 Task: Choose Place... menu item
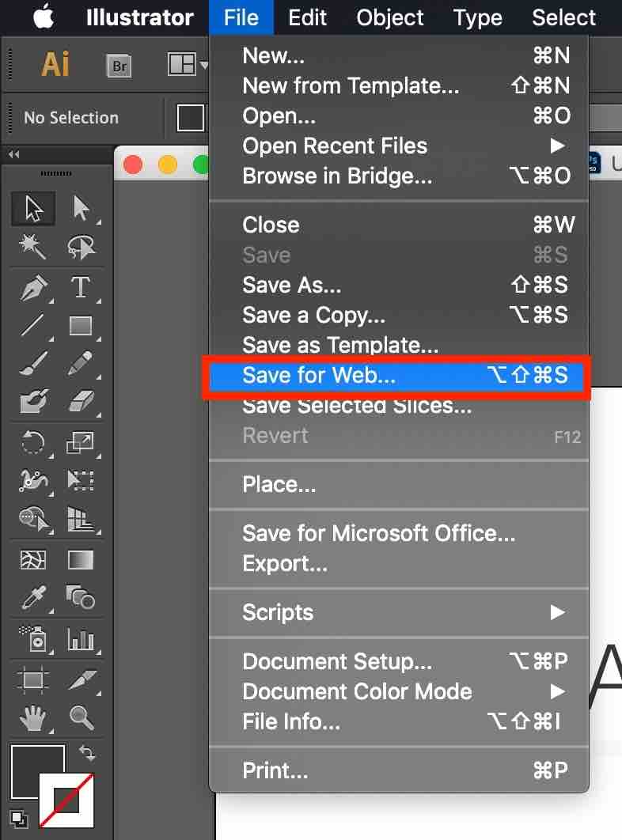click(399, 484)
